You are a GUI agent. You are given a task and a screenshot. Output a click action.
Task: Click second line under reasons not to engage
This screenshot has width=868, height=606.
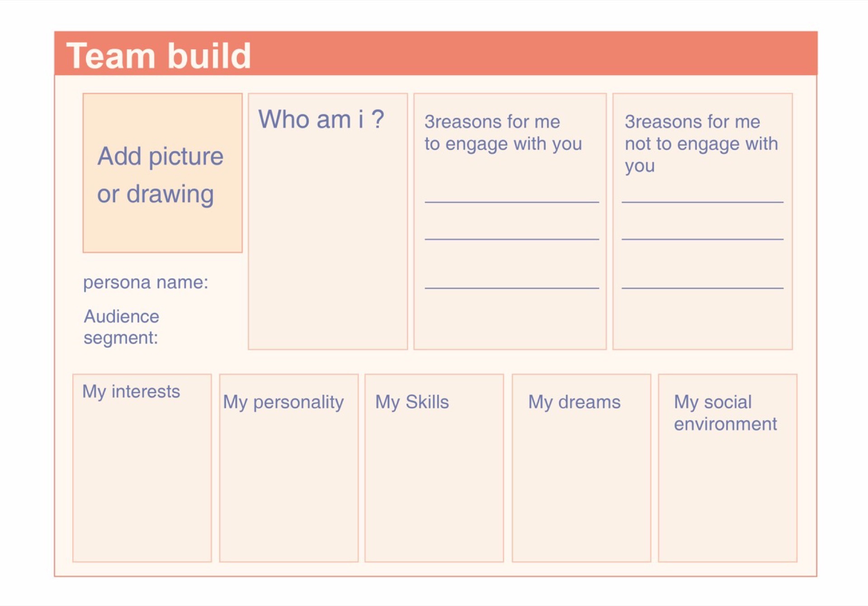703,239
